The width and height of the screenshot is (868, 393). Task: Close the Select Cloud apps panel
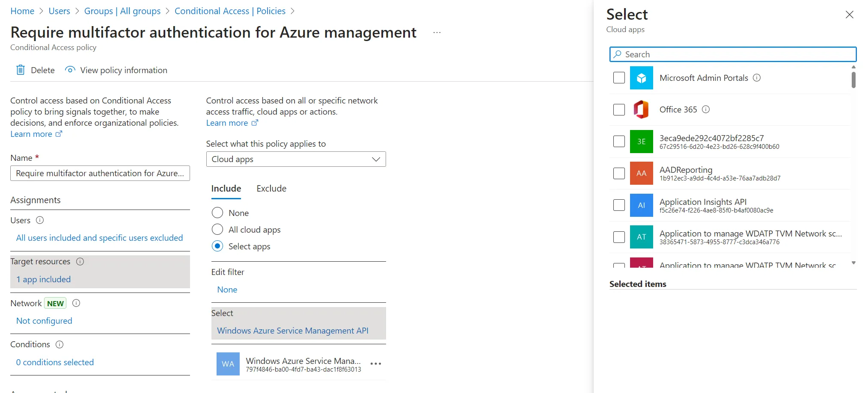[850, 15]
